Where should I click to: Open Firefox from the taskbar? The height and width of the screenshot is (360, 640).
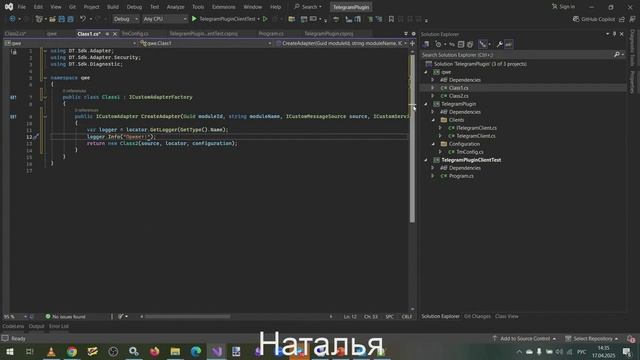(x=154, y=351)
